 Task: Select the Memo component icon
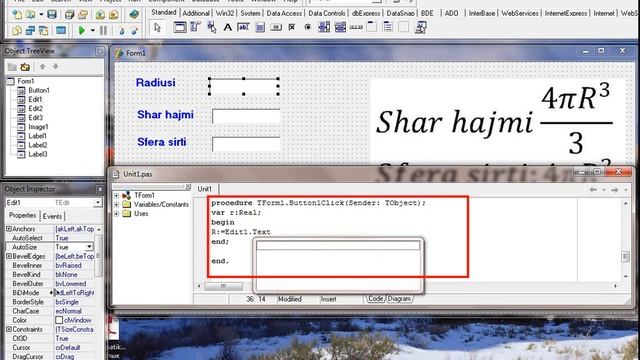(260, 28)
